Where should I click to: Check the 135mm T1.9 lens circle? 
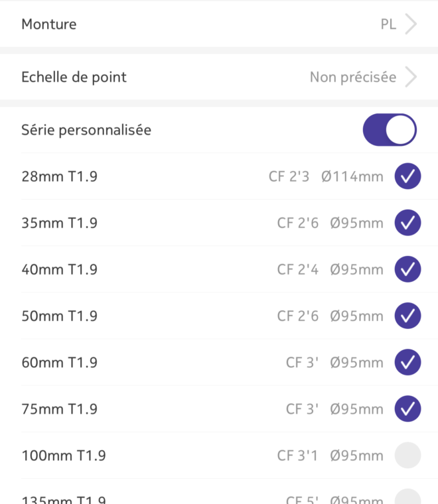(407, 497)
